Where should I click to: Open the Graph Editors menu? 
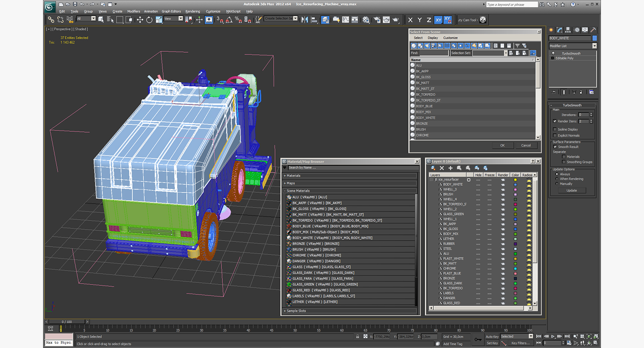(x=171, y=11)
